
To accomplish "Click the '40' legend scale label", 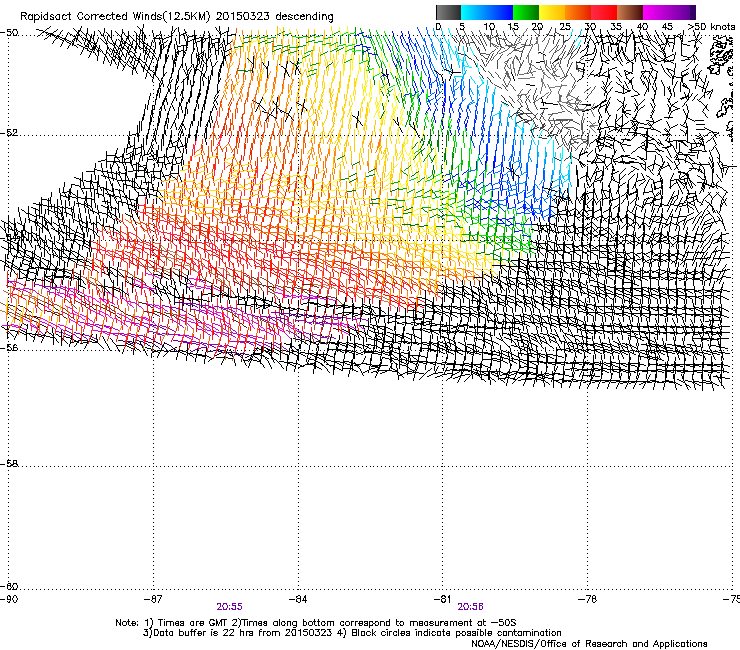I will [642, 27].
